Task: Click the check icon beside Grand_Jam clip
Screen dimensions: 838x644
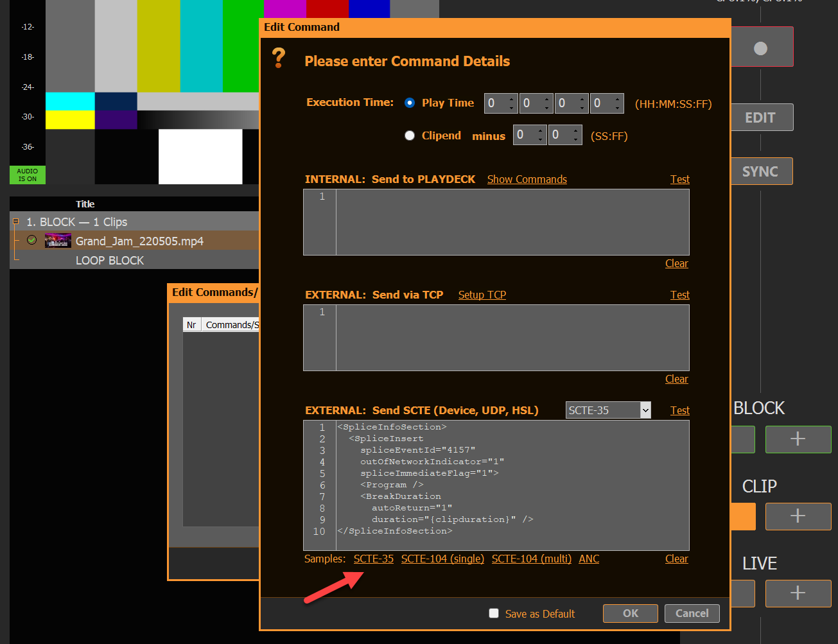Action: coord(31,240)
